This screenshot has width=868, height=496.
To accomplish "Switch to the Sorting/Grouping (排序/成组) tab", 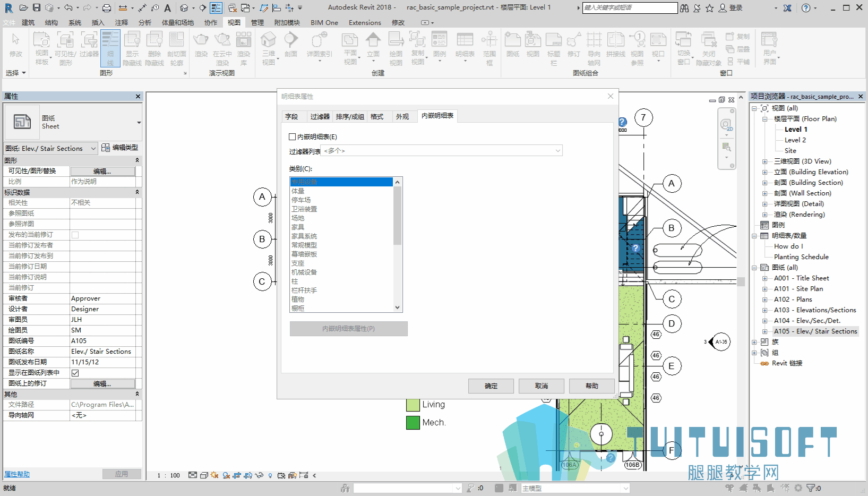I will tap(350, 117).
